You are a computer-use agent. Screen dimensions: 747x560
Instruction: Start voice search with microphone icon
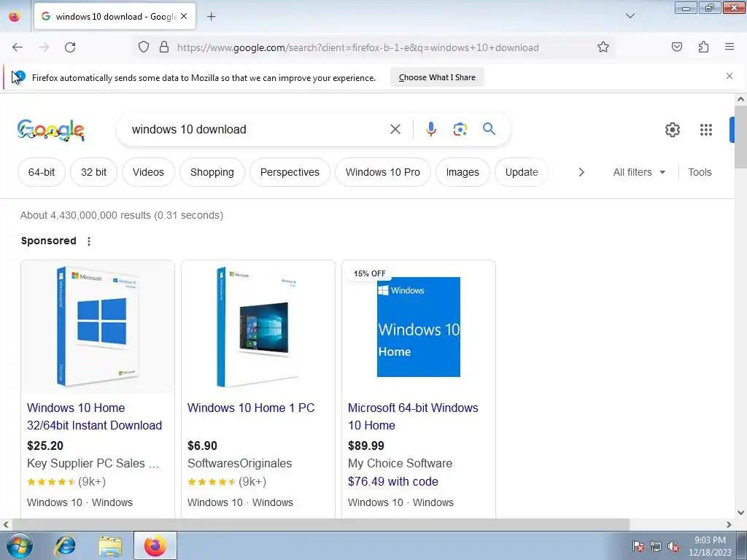pos(430,129)
